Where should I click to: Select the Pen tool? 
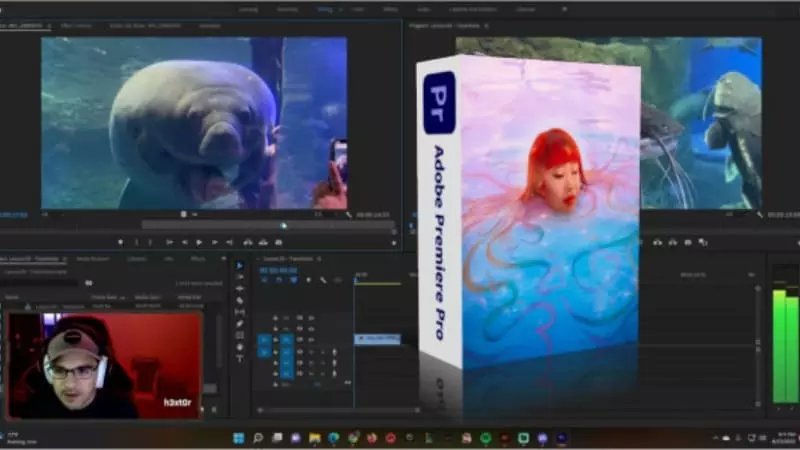[x=240, y=323]
